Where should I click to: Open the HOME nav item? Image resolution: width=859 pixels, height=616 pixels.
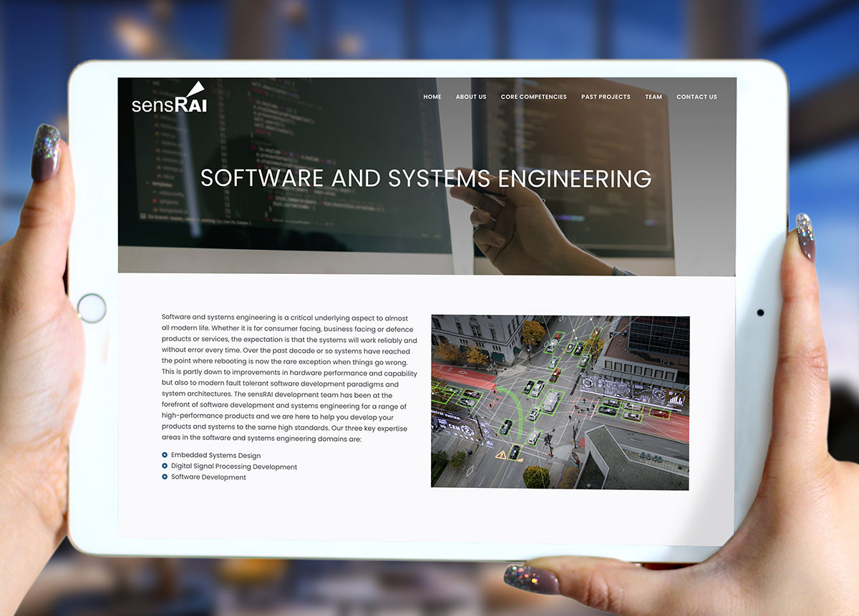click(x=432, y=97)
